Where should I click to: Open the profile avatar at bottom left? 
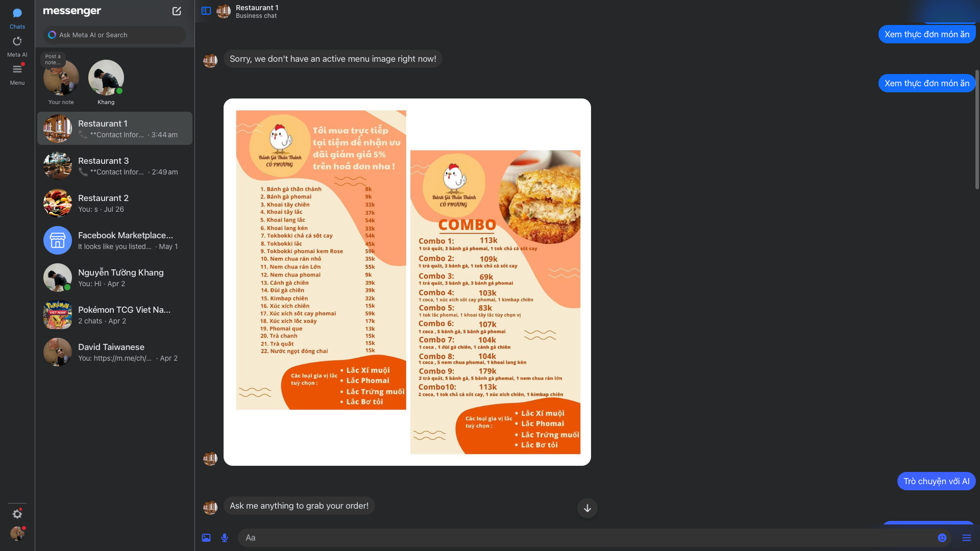click(x=17, y=534)
